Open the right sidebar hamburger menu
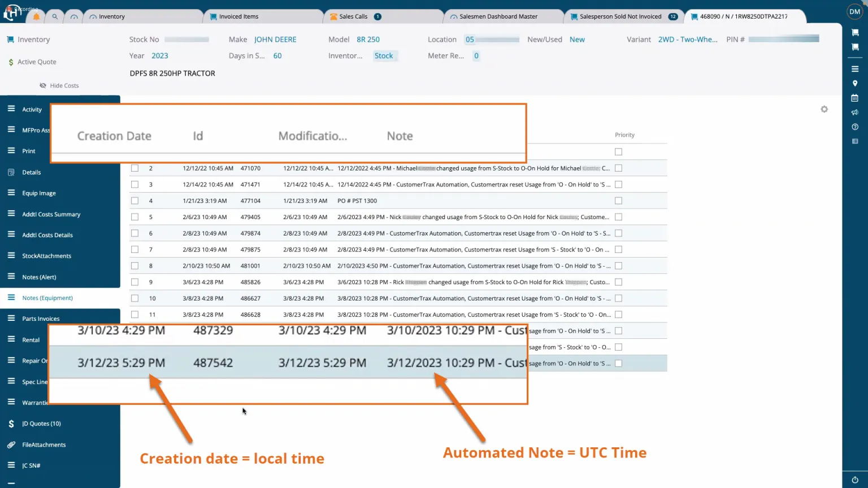The height and width of the screenshot is (488, 868). 854,69
